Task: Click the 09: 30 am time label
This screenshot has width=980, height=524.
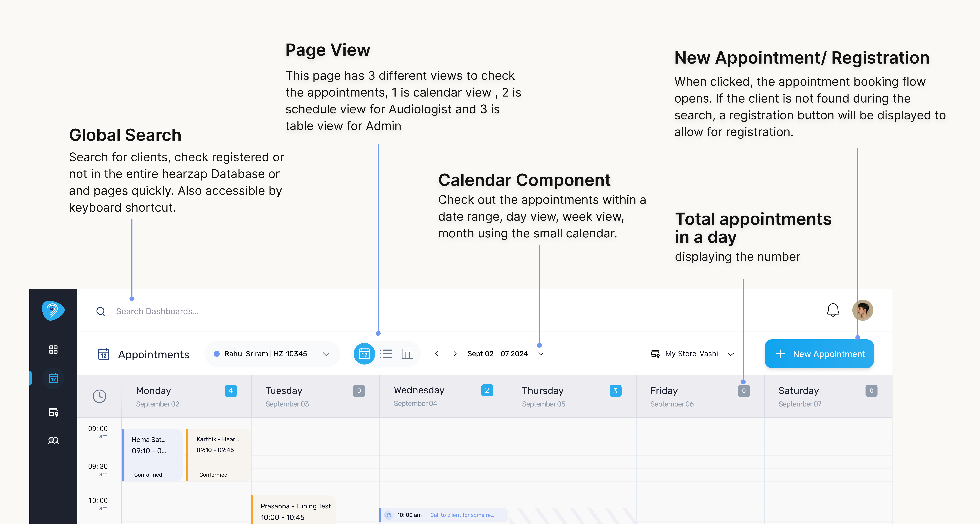Action: point(98,470)
